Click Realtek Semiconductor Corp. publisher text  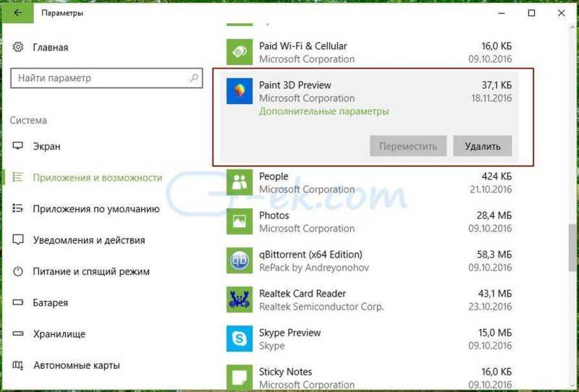(321, 307)
